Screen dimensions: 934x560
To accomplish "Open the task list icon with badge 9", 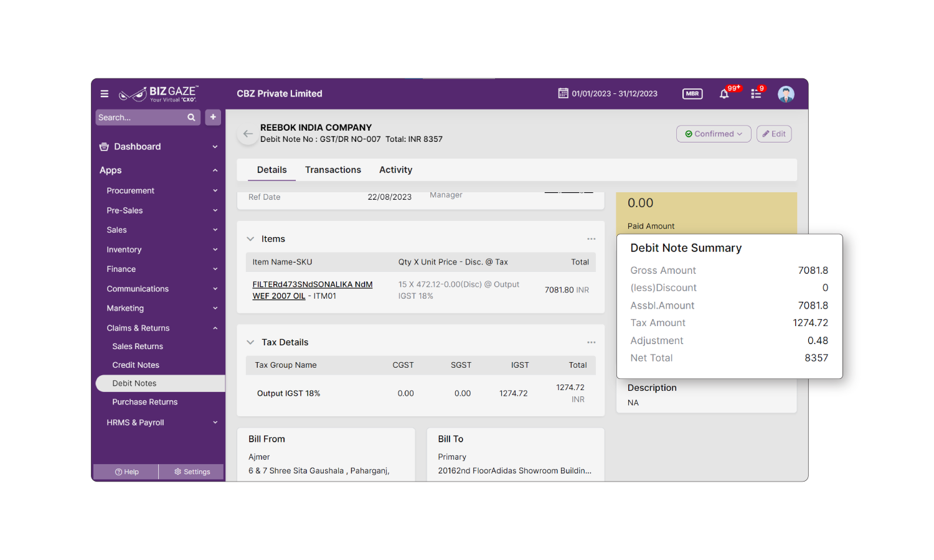I will [x=756, y=94].
